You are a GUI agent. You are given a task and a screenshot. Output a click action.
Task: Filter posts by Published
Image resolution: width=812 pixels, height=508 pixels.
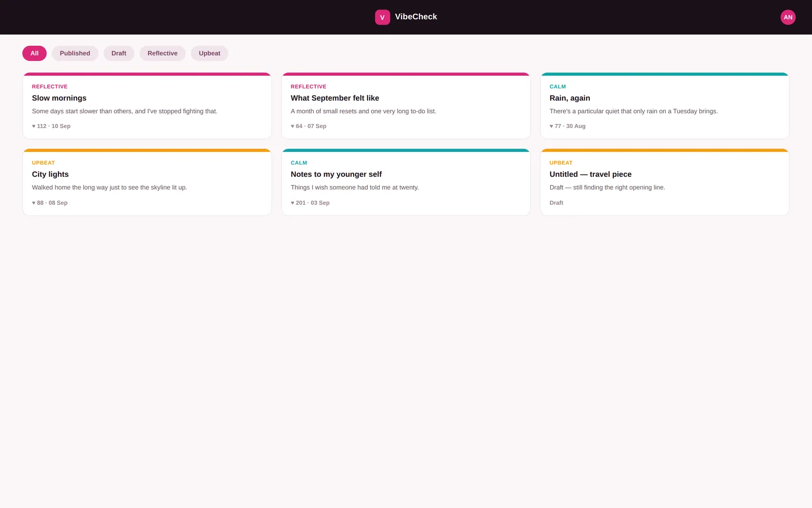point(75,53)
